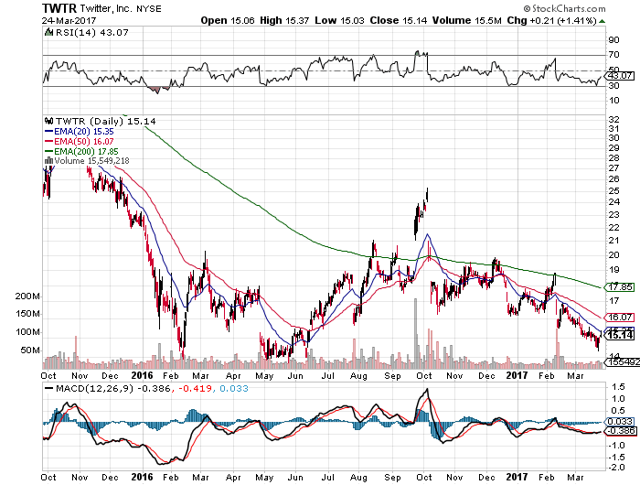The image size is (640, 485).
Task: Click the up arrow beside Chg +0.21
Action: (x=600, y=19)
